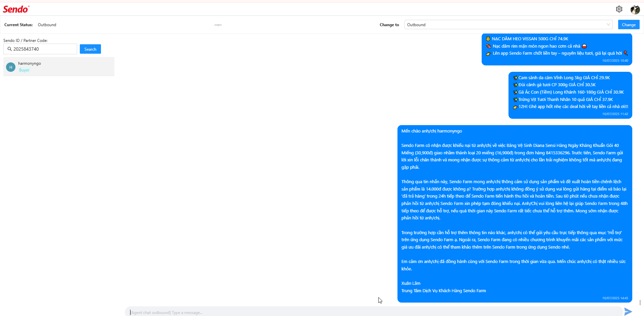
Task: Click the Change button
Action: 629,24
